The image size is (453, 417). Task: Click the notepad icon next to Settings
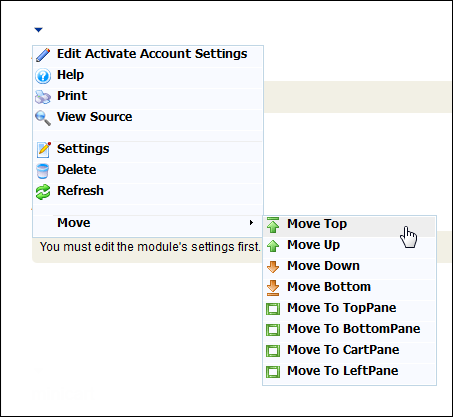(43, 149)
